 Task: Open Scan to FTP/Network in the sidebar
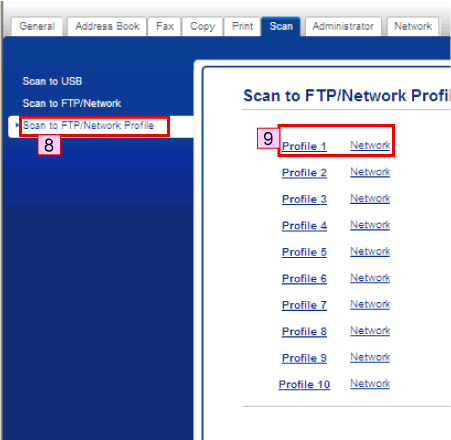(x=72, y=103)
